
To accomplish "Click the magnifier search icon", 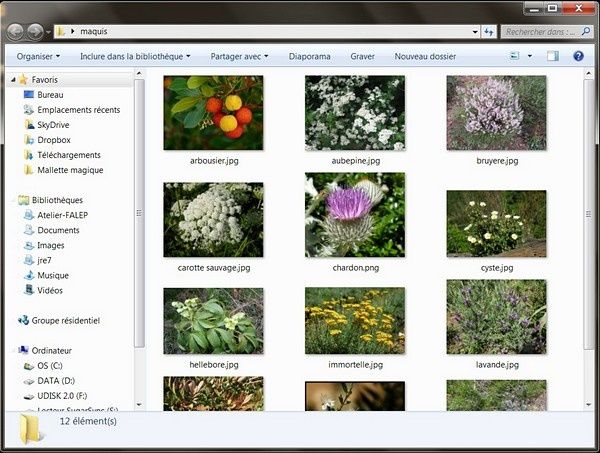I will (585, 31).
